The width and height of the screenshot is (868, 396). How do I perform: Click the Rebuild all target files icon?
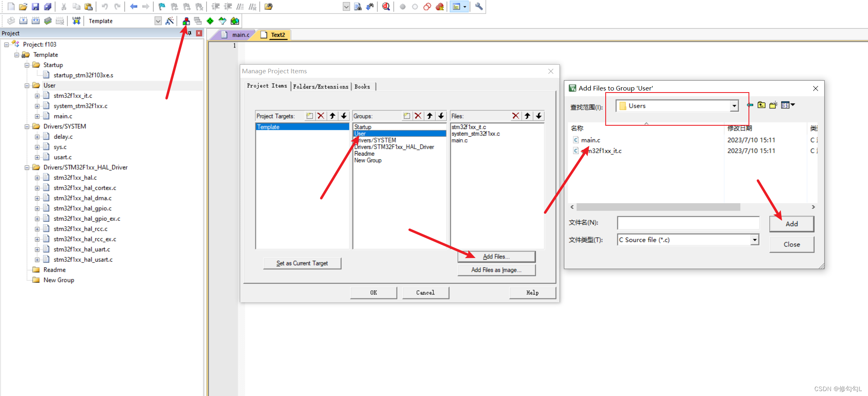(x=36, y=21)
